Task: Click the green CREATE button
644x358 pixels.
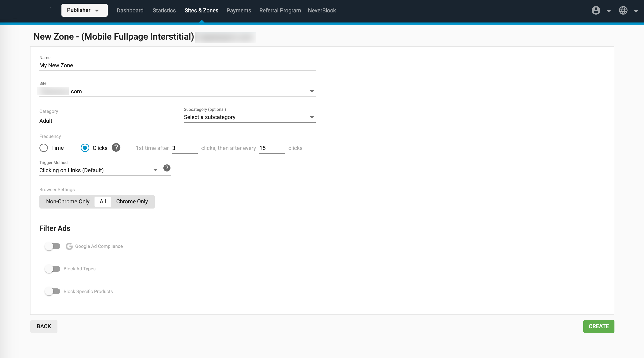Action: click(x=599, y=326)
